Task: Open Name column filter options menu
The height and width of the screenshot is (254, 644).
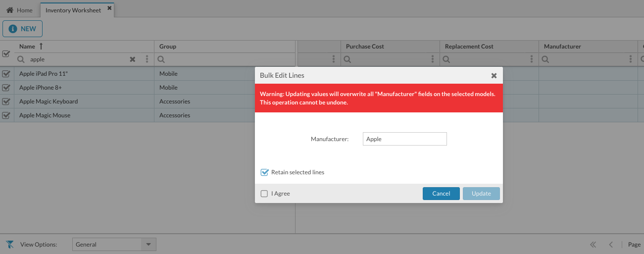Action: pyautogui.click(x=147, y=59)
